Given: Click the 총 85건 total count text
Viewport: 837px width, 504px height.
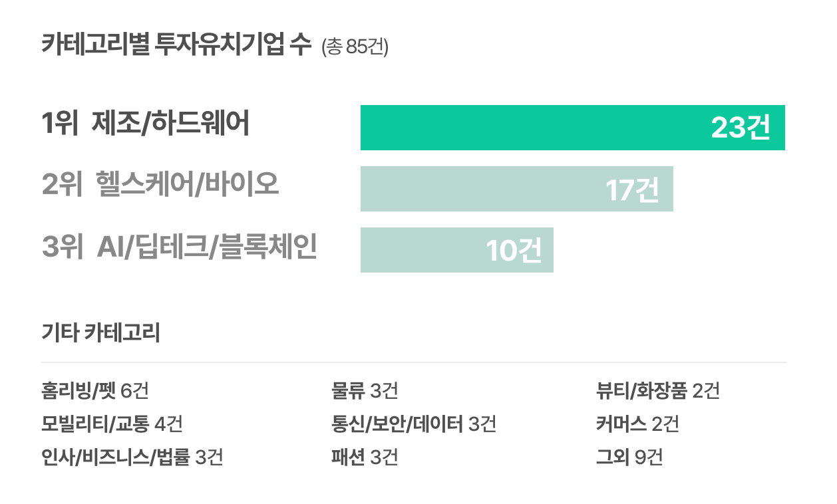Looking at the screenshot, I should (x=355, y=48).
